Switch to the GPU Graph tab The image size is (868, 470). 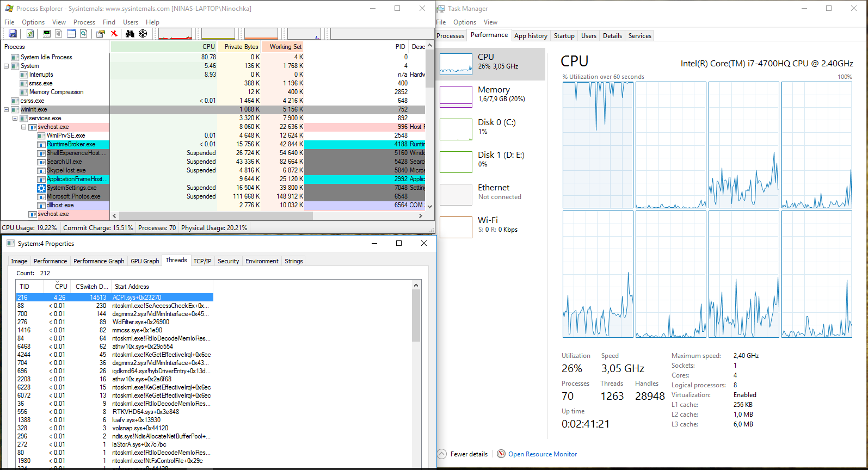tap(145, 261)
